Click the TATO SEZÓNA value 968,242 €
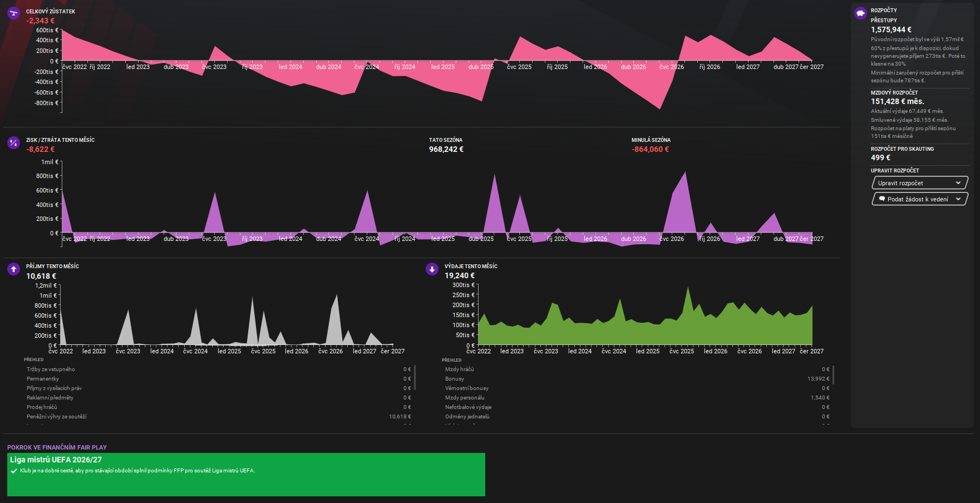The image size is (980, 503). (446, 149)
